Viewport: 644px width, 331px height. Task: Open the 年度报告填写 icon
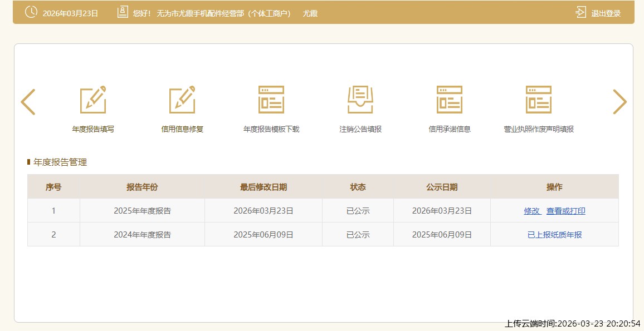93,100
